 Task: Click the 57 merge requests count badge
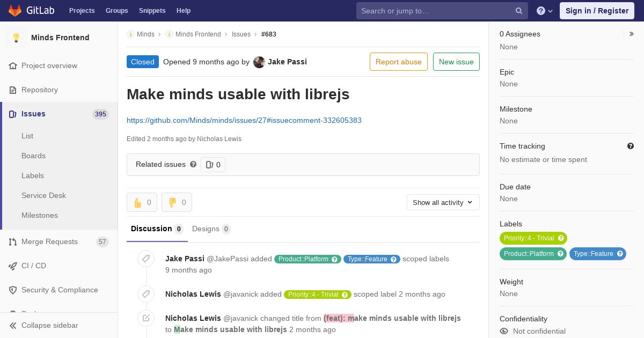coord(103,242)
